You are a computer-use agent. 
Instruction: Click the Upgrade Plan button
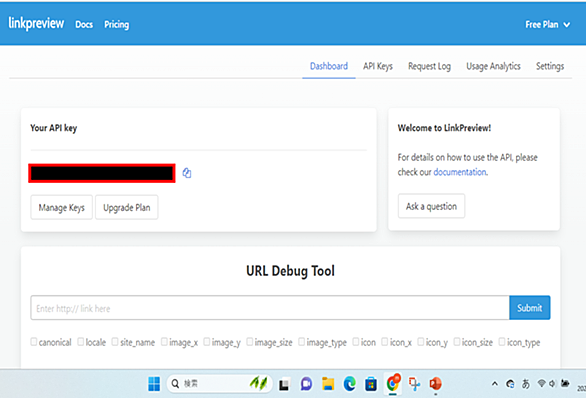tap(127, 207)
